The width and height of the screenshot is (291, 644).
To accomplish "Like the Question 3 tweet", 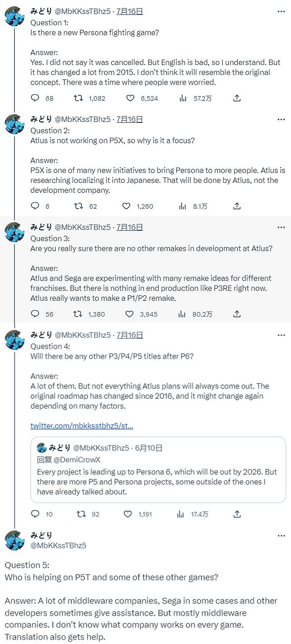I will click(130, 314).
